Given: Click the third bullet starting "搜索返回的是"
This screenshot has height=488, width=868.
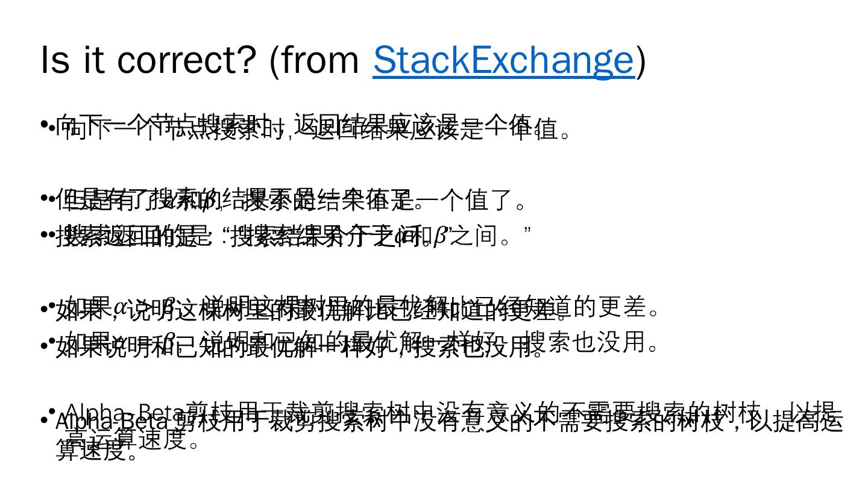Looking at the screenshot, I should click(289, 236).
